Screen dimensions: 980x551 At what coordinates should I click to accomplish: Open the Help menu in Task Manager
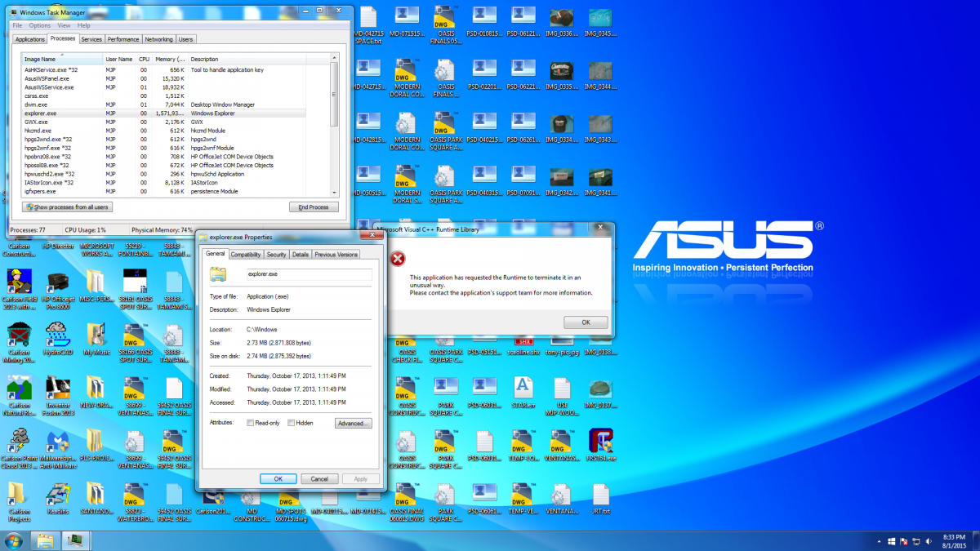tap(83, 25)
